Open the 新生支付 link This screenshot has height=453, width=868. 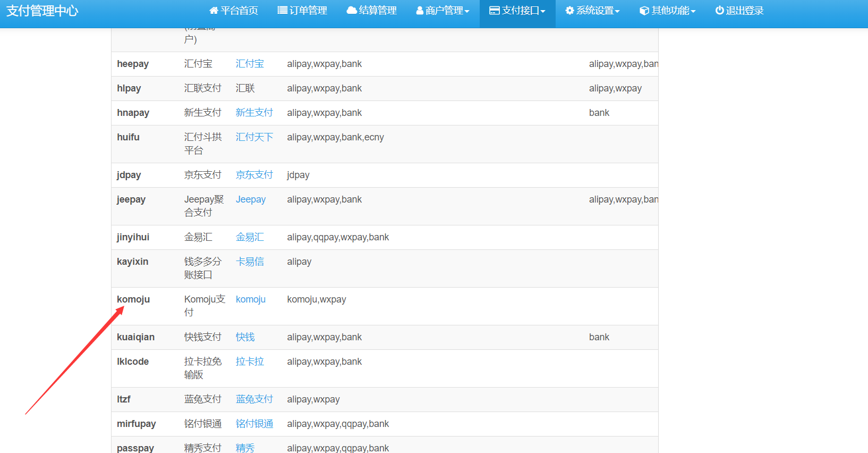point(254,113)
